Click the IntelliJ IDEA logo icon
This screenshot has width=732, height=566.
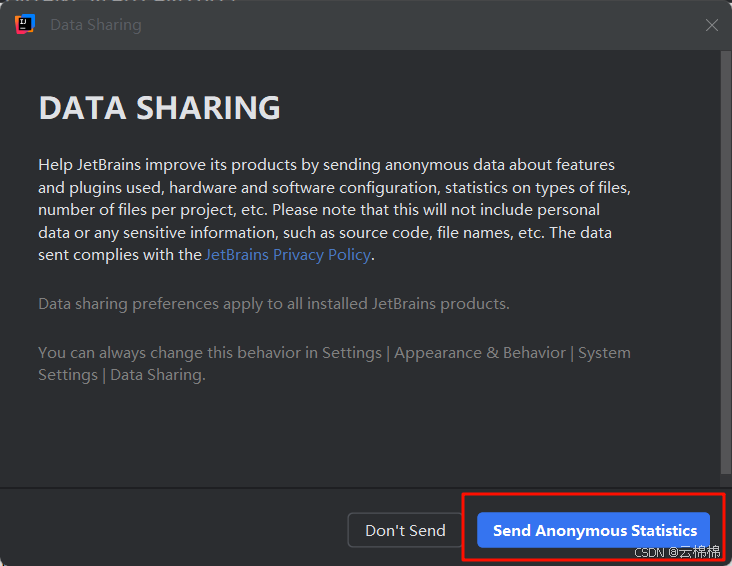pyautogui.click(x=24, y=25)
